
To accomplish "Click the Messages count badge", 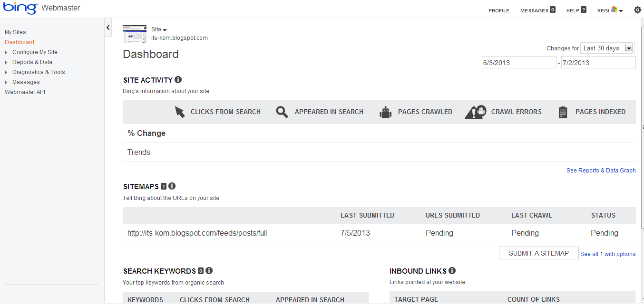I will click(x=553, y=10).
